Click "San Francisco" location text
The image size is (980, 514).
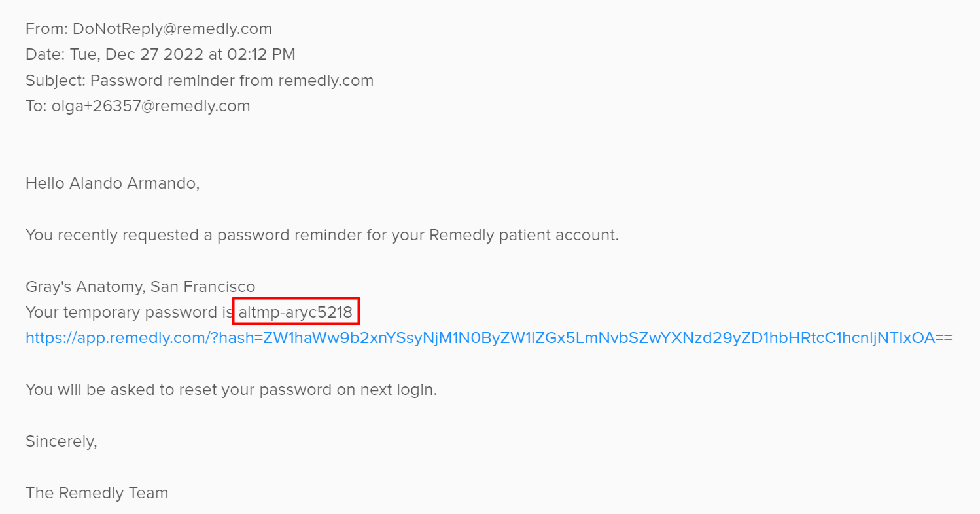tap(203, 287)
